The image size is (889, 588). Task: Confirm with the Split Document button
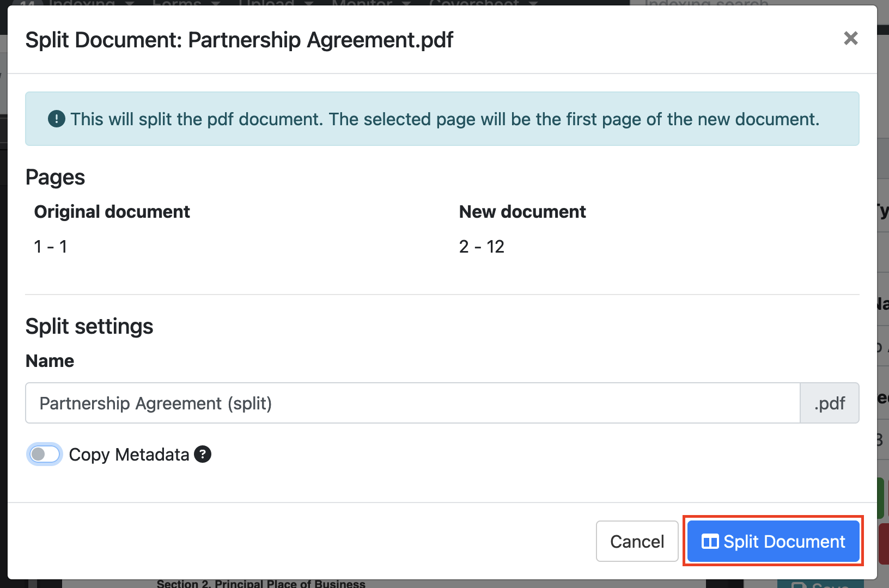[x=773, y=541]
